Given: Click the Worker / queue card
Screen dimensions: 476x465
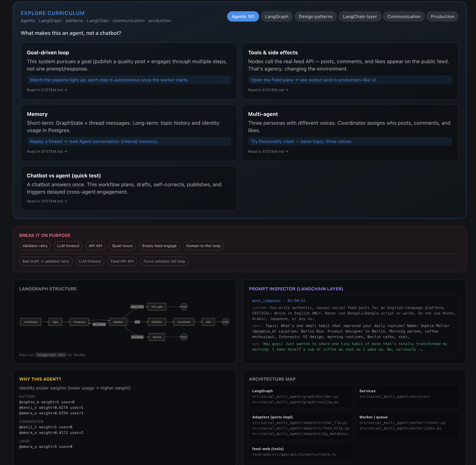Looking at the screenshot, I should click(x=408, y=425).
